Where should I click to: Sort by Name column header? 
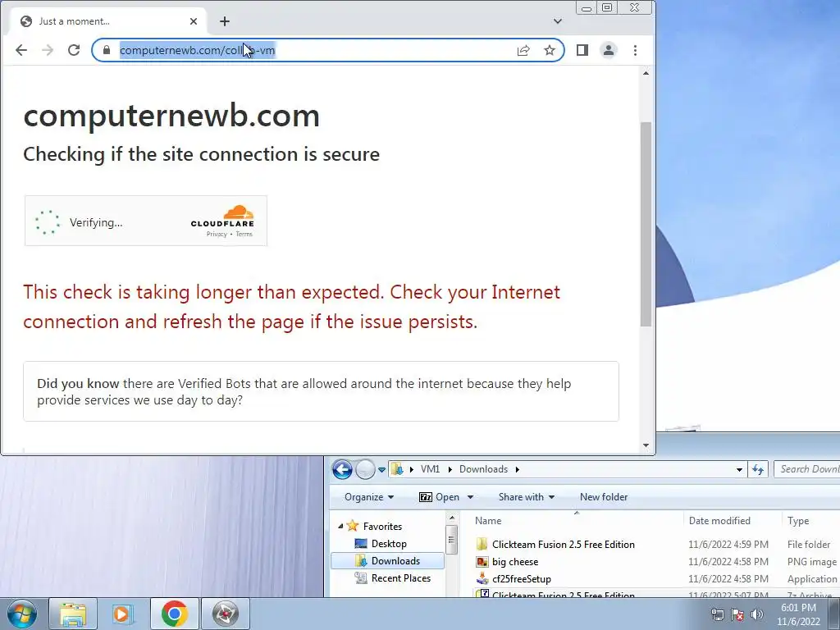click(576, 521)
